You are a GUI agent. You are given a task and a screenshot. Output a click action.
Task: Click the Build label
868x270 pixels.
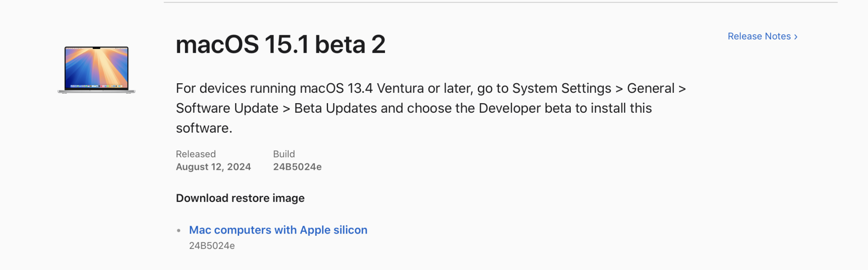tap(284, 154)
